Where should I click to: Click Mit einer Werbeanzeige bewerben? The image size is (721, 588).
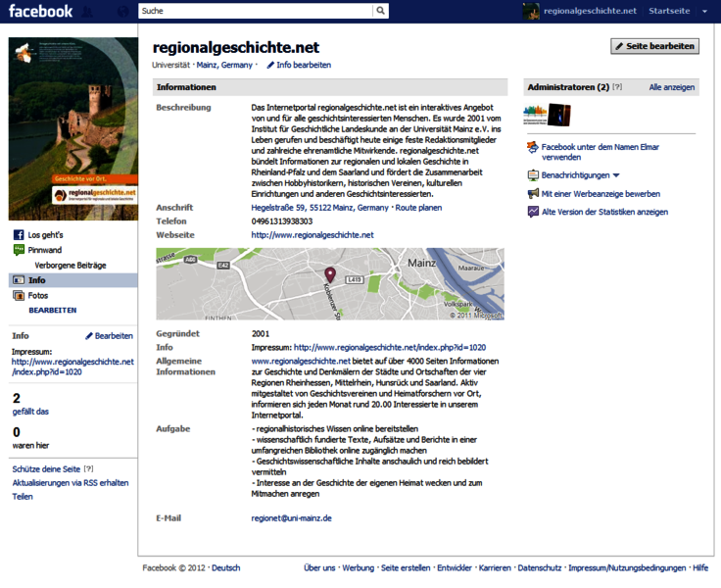(x=601, y=194)
